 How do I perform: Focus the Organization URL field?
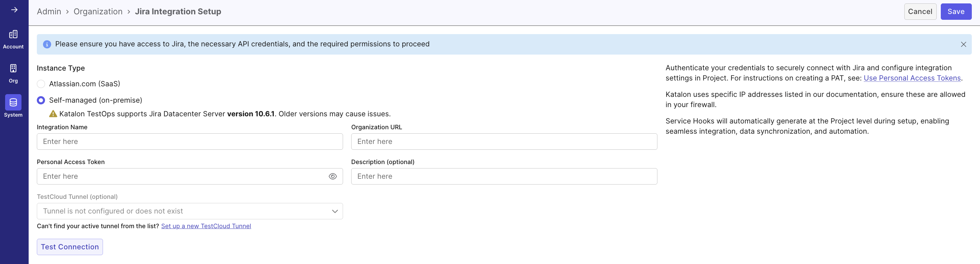pos(504,142)
